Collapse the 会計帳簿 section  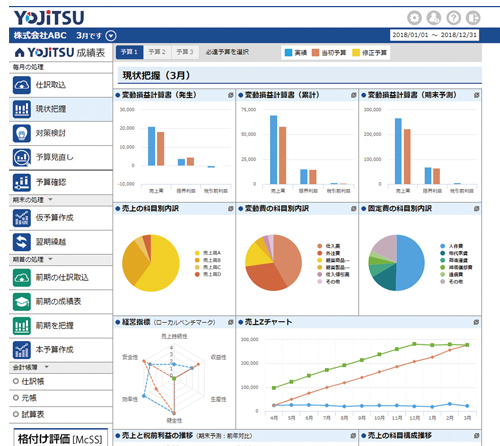[x=47, y=367]
